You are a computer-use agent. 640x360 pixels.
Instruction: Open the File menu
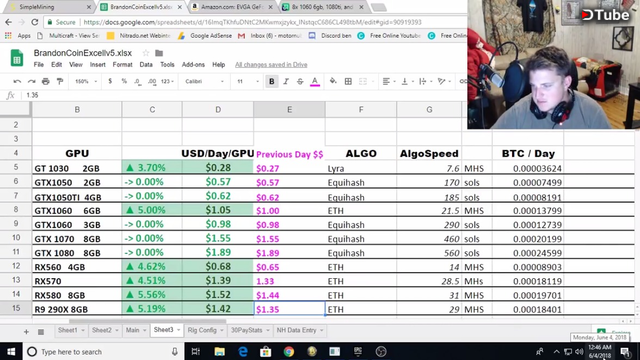click(x=39, y=64)
